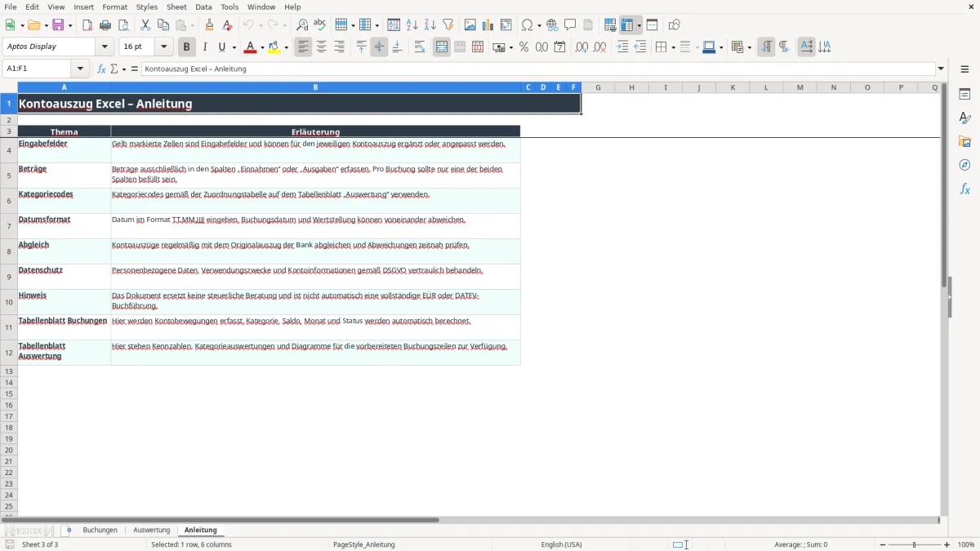Click the Clear Direct Formatting icon
Viewport: 980px width, 551px height.
tap(227, 25)
